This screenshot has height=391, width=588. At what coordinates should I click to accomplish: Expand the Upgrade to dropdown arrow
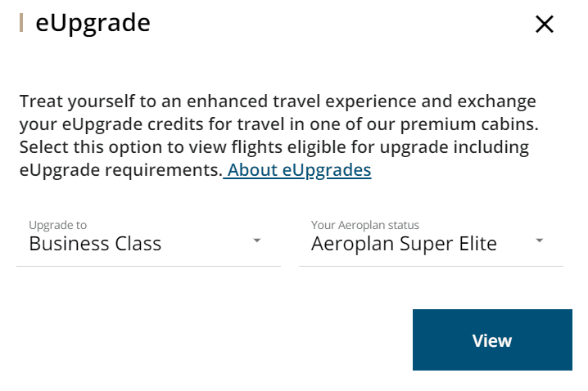click(x=257, y=240)
